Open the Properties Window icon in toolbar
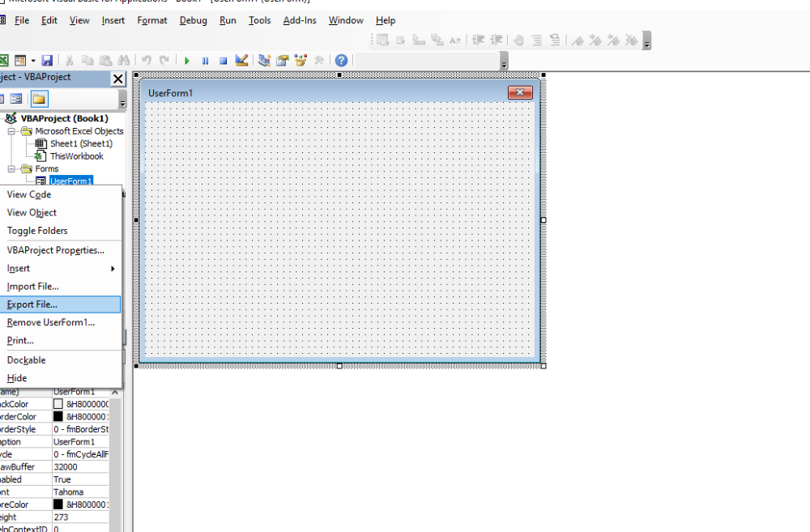Screen dimensions: 810x532 [x=283, y=61]
